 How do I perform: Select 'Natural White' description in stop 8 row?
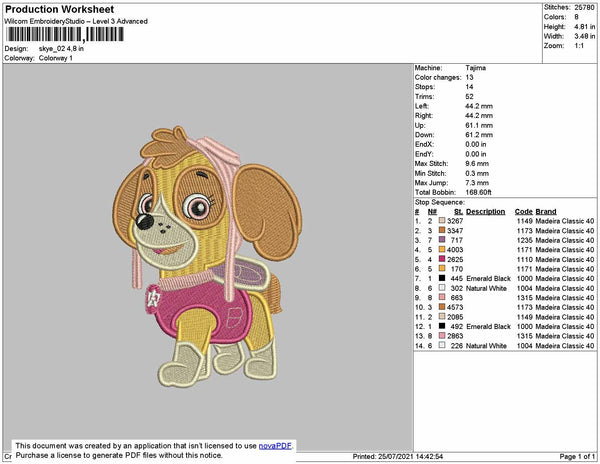pos(486,288)
